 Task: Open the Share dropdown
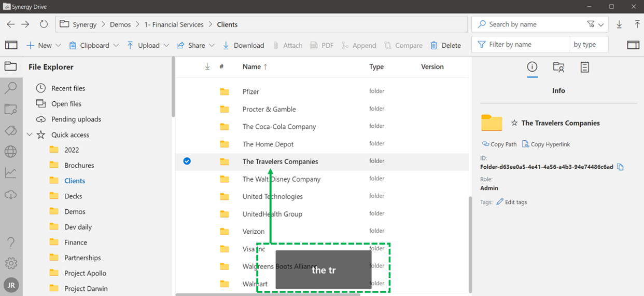click(x=195, y=45)
